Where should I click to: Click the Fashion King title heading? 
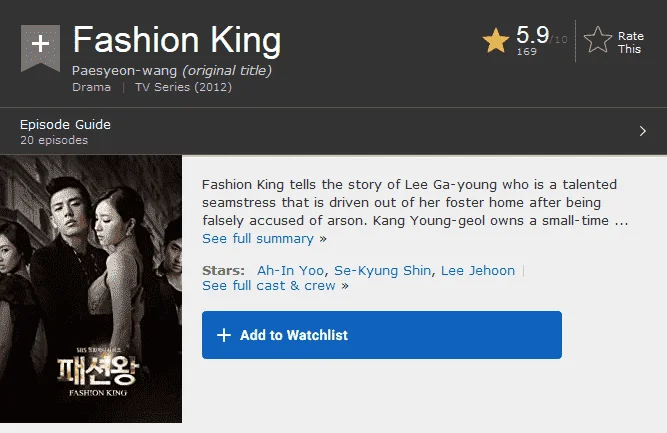pyautogui.click(x=177, y=40)
